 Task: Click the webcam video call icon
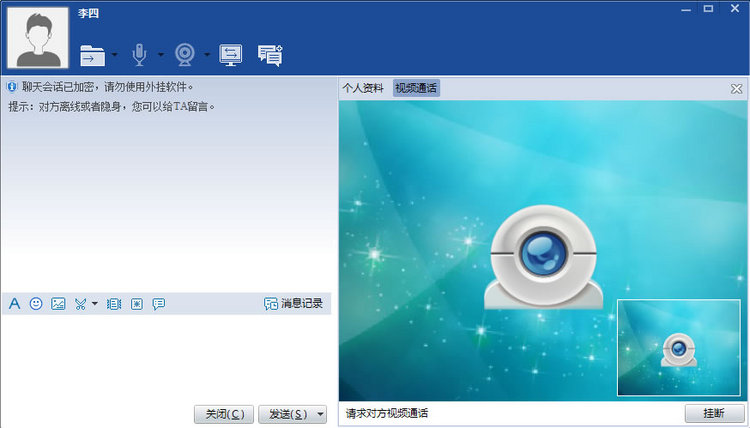185,55
